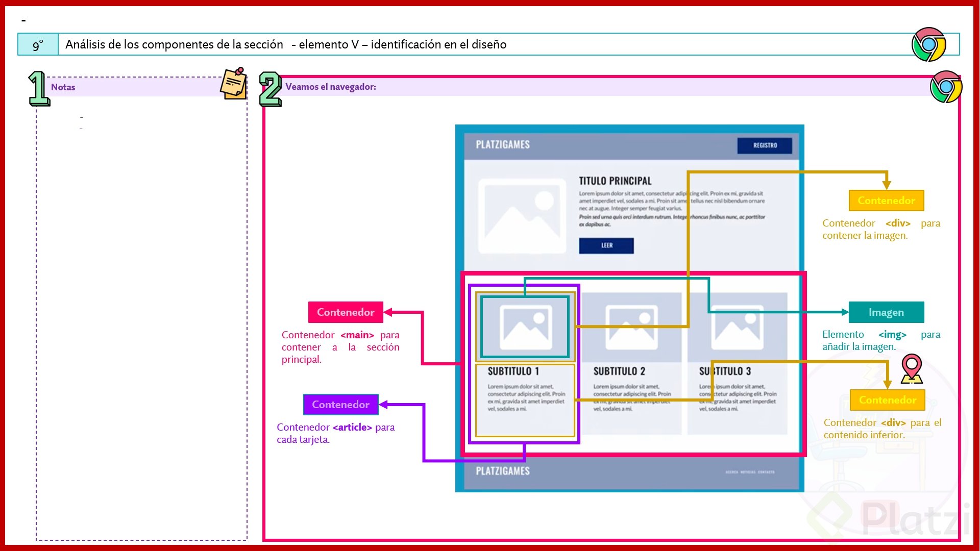This screenshot has width=980, height=551.
Task: Click the large hero image placeholder
Action: point(522,216)
